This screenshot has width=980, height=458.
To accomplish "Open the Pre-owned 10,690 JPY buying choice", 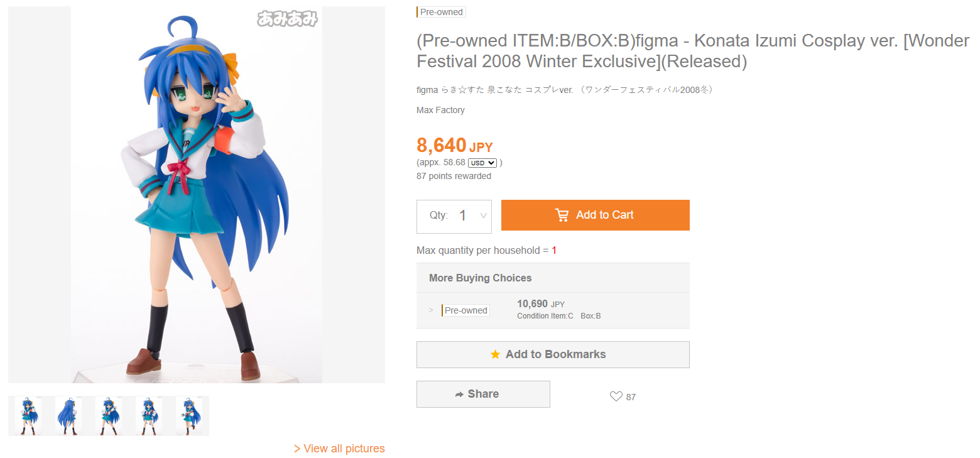I will (553, 310).
